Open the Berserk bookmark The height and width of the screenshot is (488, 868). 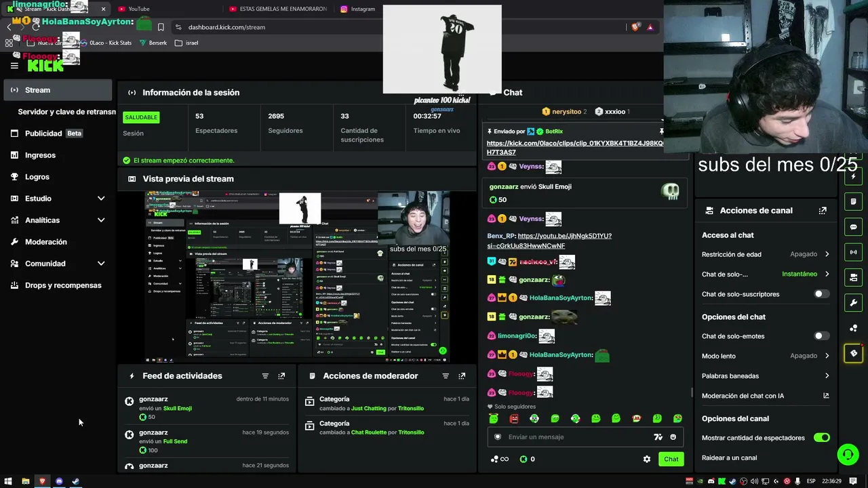pyautogui.click(x=153, y=43)
